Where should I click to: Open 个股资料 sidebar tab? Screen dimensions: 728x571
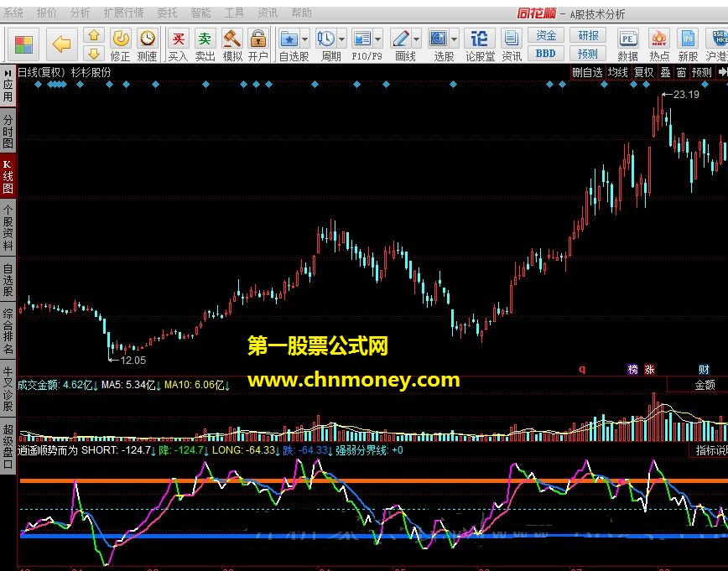tap(8, 227)
